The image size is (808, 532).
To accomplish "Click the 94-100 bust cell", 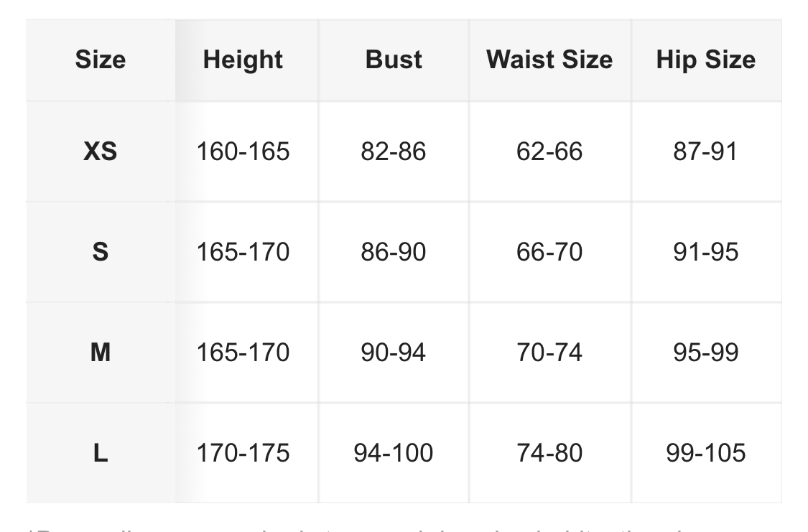I will [394, 453].
